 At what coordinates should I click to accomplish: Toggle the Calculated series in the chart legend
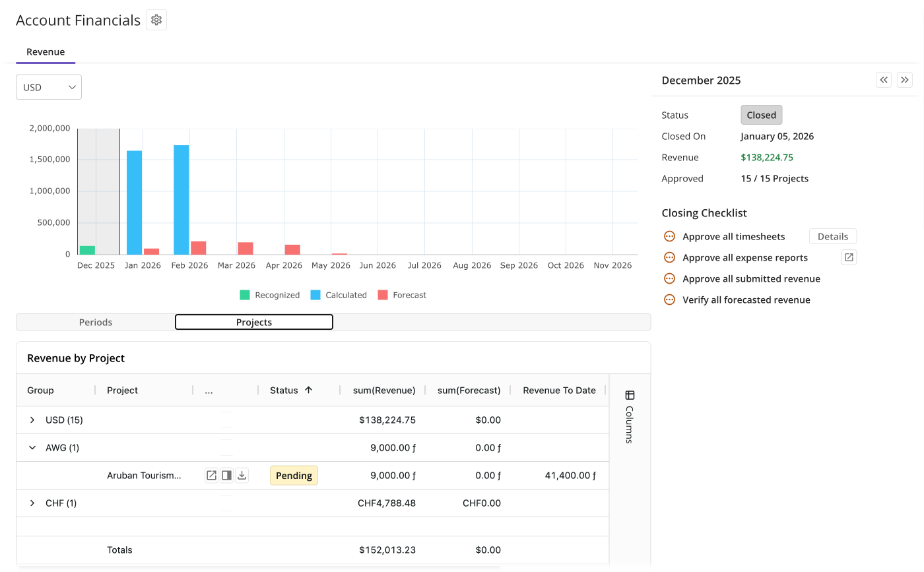(339, 295)
